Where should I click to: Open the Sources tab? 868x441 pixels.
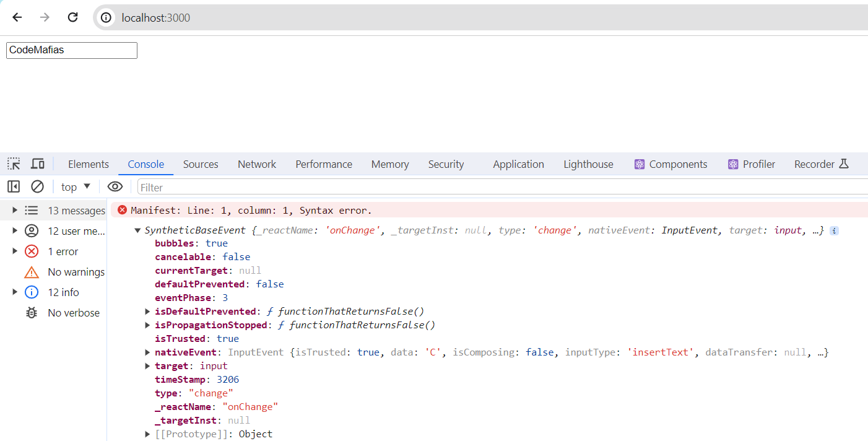(201, 164)
